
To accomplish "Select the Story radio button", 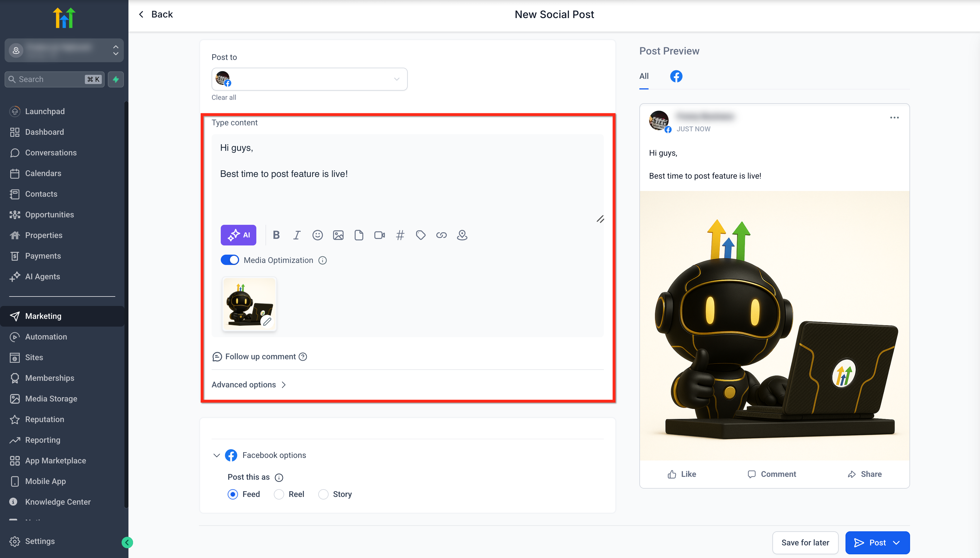I will click(323, 494).
